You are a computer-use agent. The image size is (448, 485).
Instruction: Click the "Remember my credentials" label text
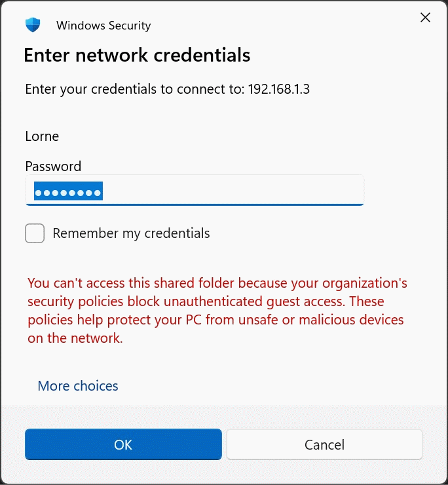(x=131, y=233)
